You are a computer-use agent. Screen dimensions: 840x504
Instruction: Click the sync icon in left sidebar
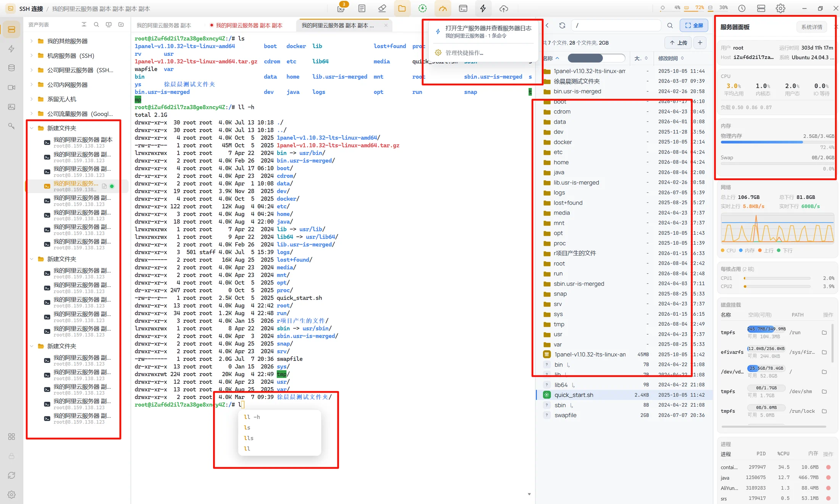coord(11,475)
